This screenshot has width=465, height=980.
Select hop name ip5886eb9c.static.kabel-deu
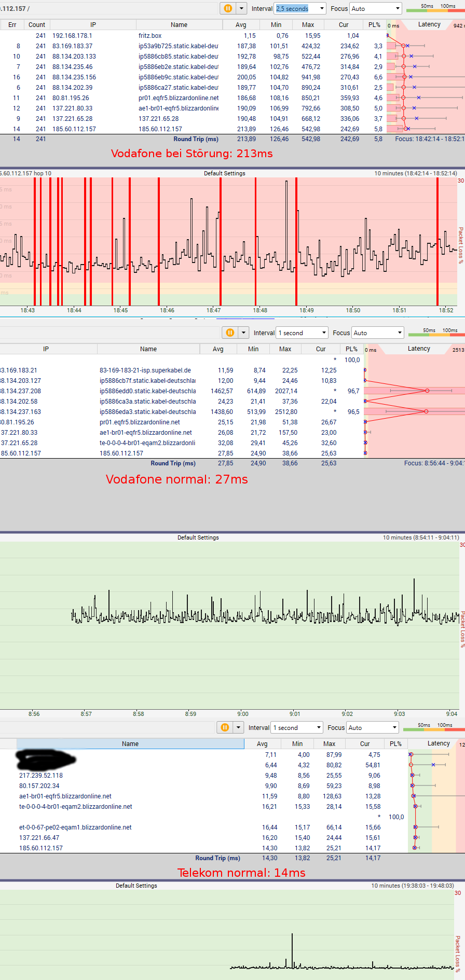click(x=179, y=77)
